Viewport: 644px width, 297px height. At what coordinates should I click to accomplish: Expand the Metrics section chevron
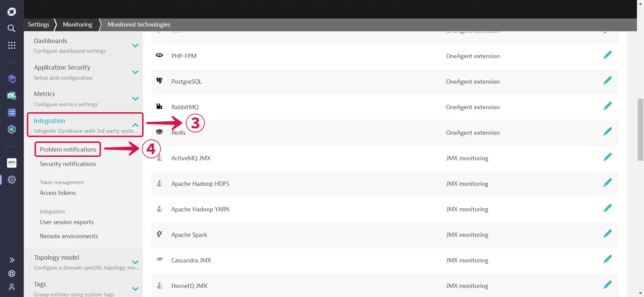[x=135, y=99]
